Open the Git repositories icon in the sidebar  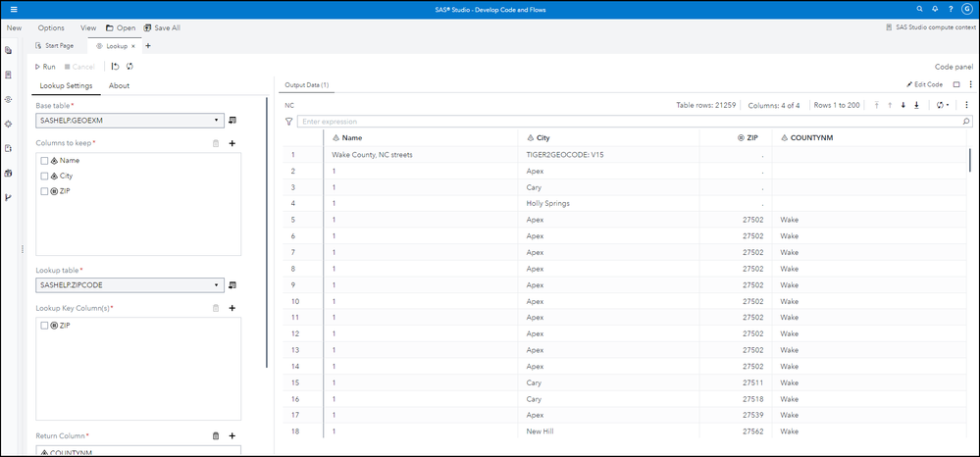(8, 197)
